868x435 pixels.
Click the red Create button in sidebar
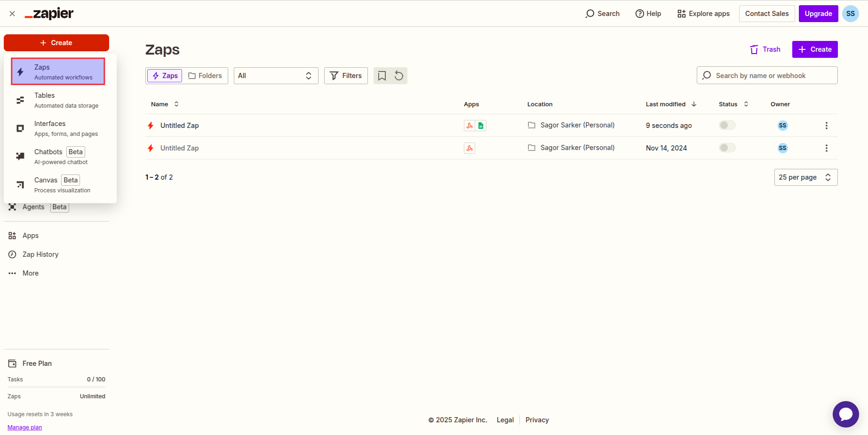(56, 43)
